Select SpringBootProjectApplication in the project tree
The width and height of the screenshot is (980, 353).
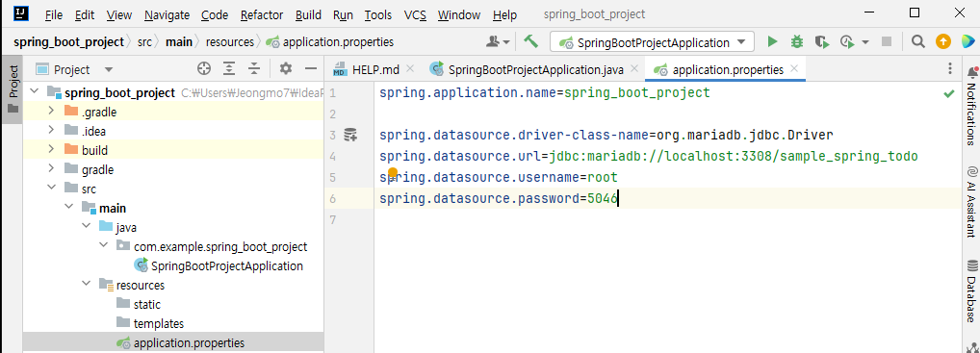click(219, 265)
